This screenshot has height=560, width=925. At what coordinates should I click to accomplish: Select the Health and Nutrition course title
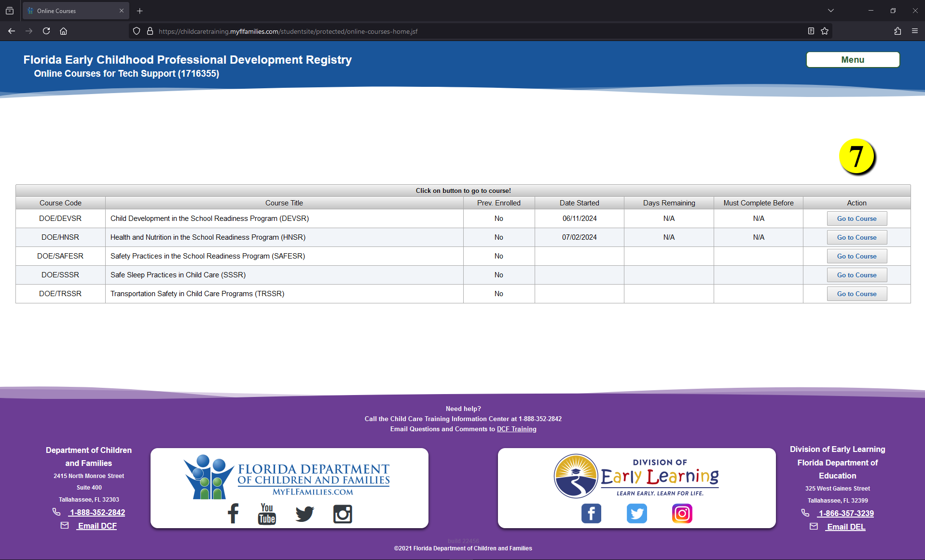[208, 237]
